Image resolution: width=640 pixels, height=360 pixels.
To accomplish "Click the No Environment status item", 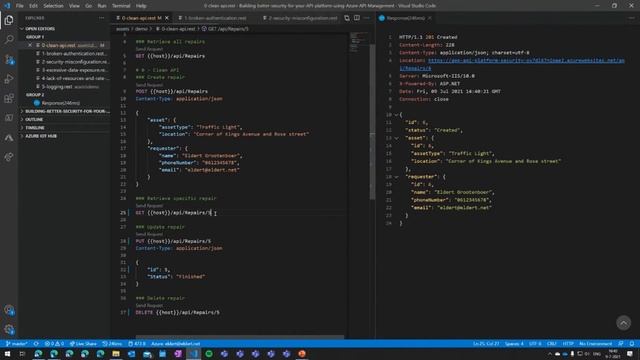I will click(595, 344).
